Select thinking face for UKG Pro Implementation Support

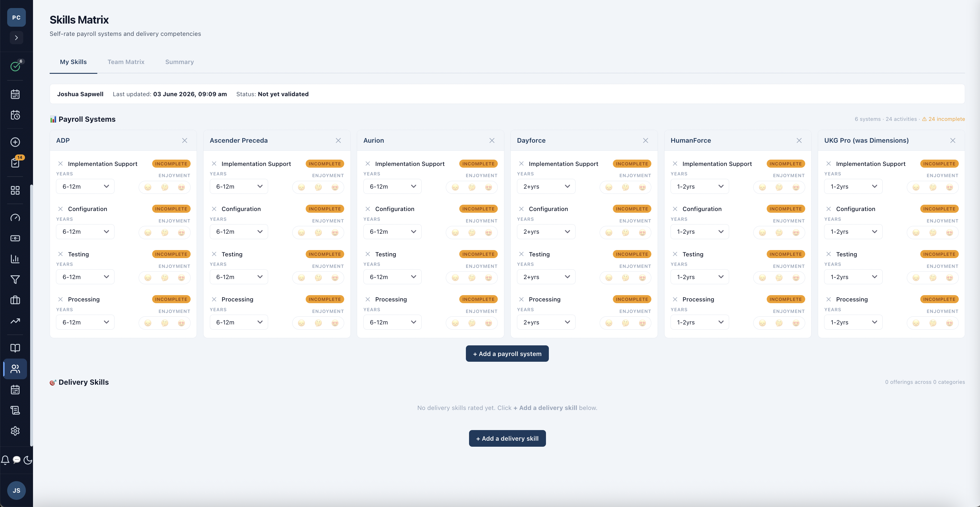933,187
